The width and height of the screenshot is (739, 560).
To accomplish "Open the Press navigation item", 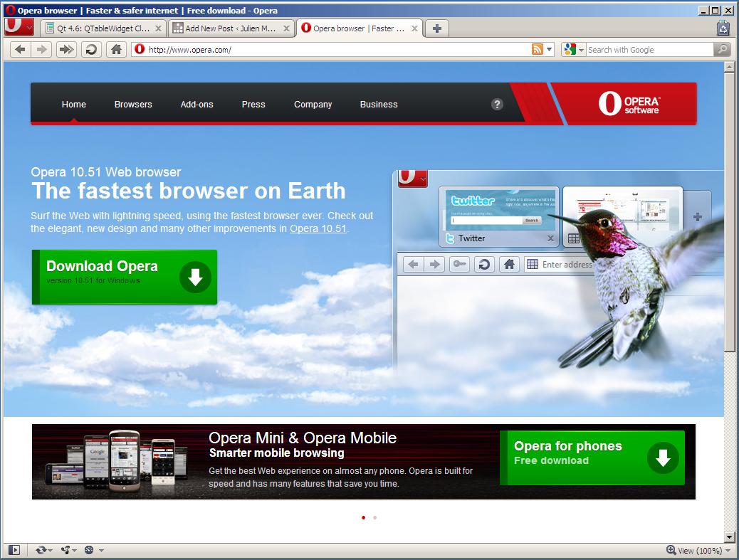I will pyautogui.click(x=253, y=104).
